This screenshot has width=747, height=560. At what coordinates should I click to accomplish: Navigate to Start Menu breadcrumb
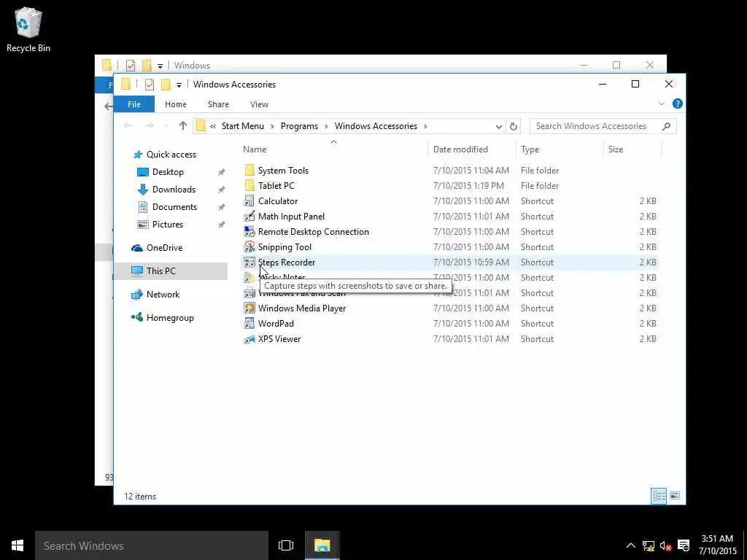tap(242, 126)
